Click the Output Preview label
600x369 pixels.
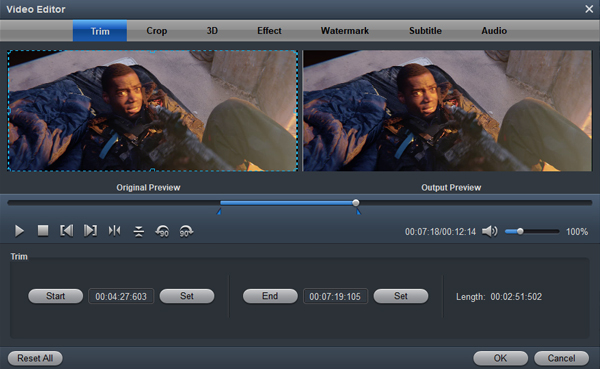tap(451, 188)
